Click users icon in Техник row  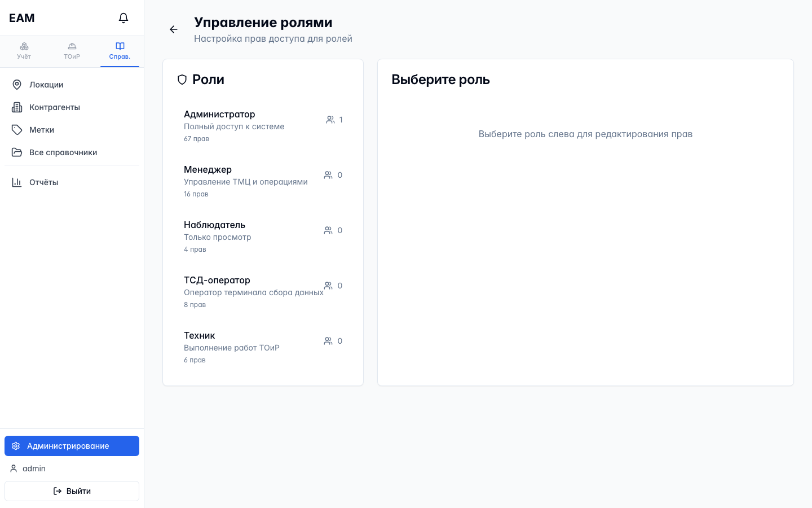tap(328, 341)
